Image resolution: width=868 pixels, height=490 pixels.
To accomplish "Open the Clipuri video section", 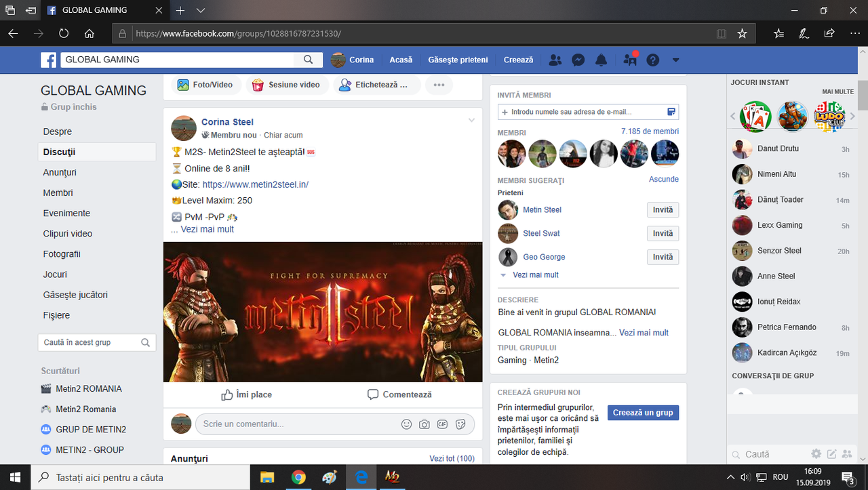I will (68, 233).
